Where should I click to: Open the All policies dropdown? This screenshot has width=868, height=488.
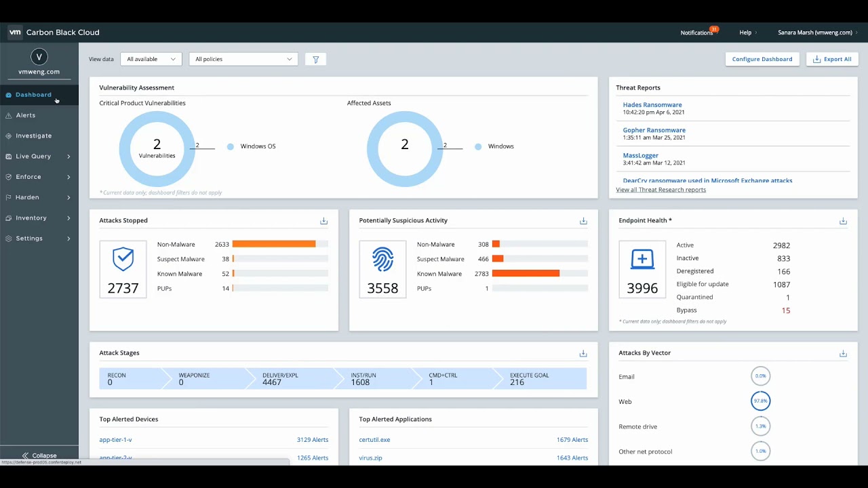click(x=243, y=59)
